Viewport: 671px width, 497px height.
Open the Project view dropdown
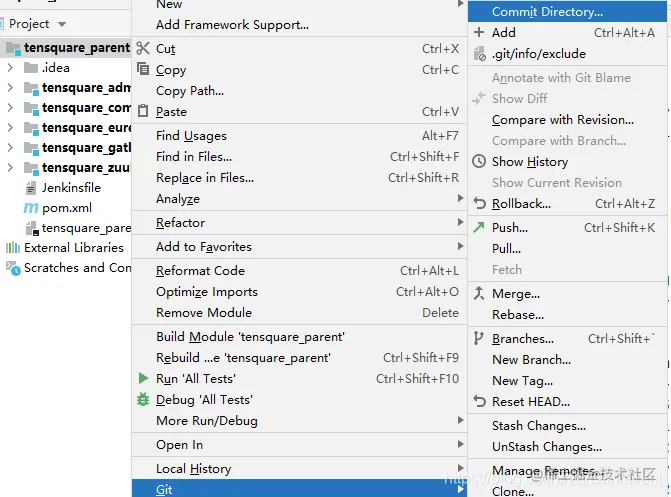62,24
